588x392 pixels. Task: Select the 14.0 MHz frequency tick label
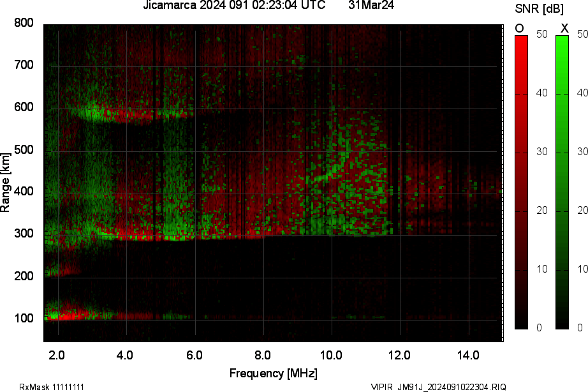coord(468,355)
